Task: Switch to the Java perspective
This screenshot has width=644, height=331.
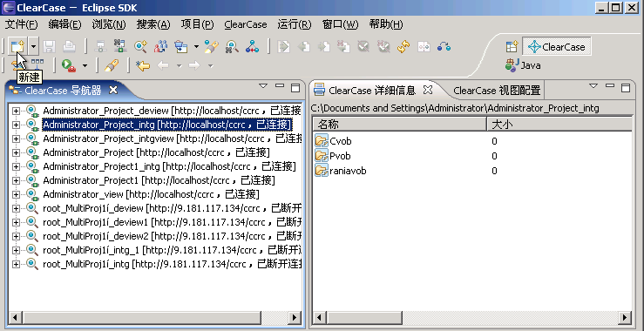Action: 523,65
